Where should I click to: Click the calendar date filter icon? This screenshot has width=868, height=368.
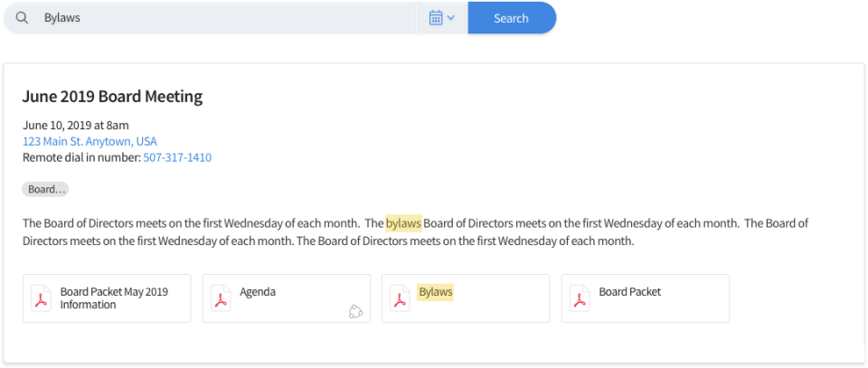tap(436, 18)
